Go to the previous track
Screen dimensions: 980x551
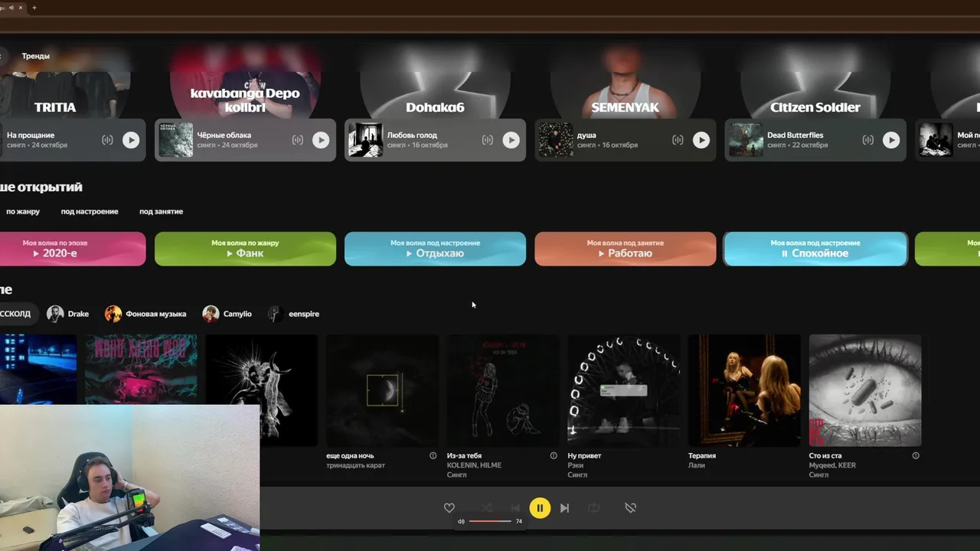tap(515, 508)
